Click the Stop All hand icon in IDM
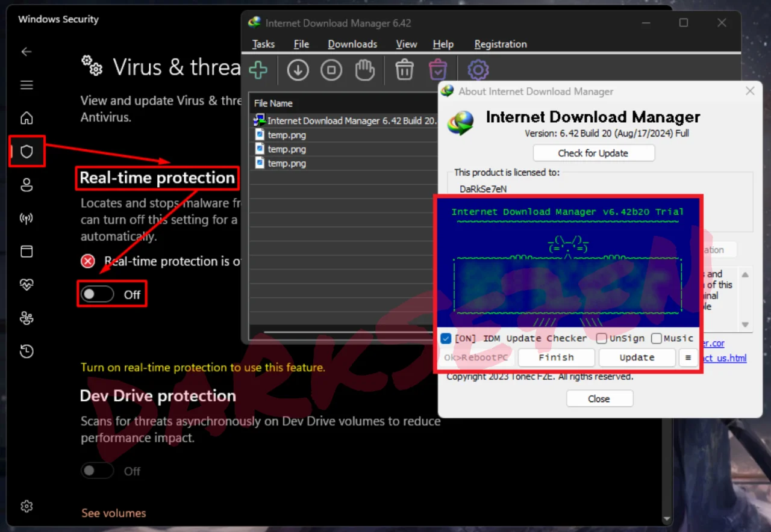This screenshot has width=771, height=532. point(364,70)
